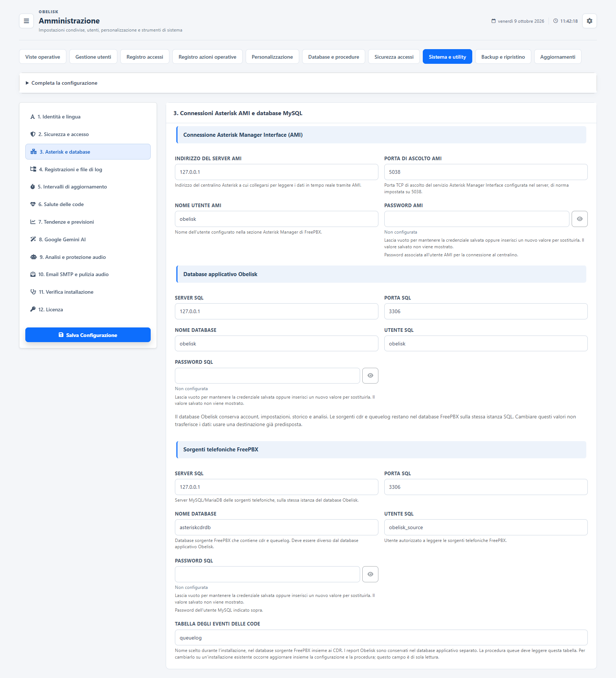Screen dimensions: 616x678
Task: Click the Password AMI input field
Action: [477, 219]
